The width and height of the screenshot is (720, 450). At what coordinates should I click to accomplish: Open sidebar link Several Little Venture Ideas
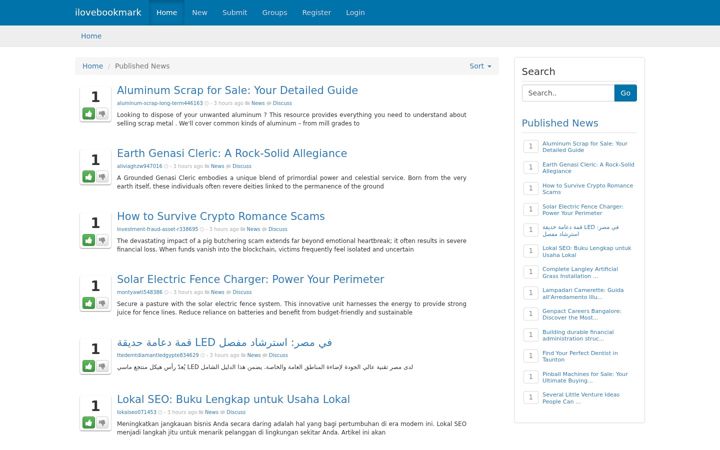581,398
